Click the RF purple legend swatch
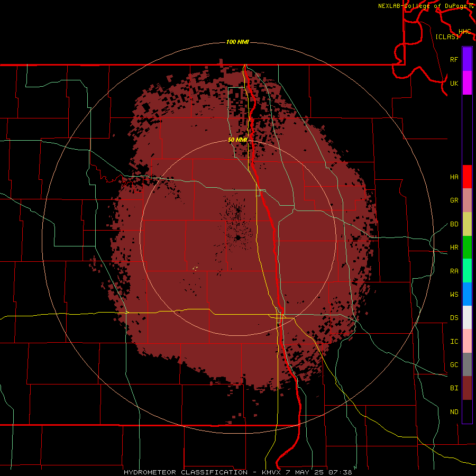The width and height of the screenshot is (476, 476). click(x=467, y=59)
